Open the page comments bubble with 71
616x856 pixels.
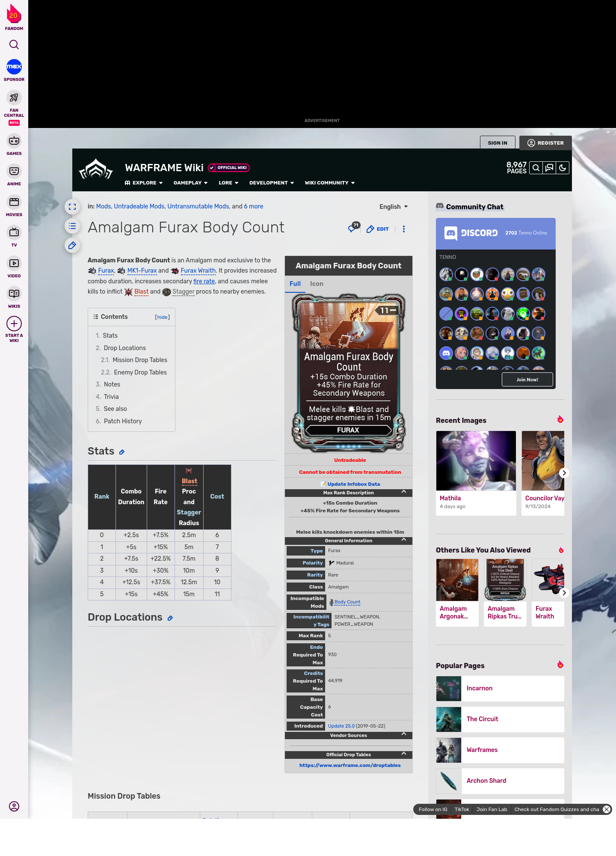coord(354,227)
